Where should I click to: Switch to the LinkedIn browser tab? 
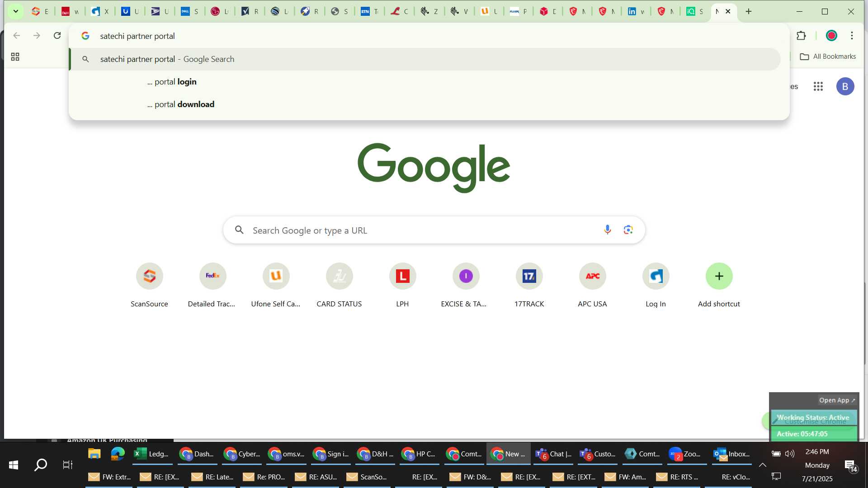pos(635,11)
